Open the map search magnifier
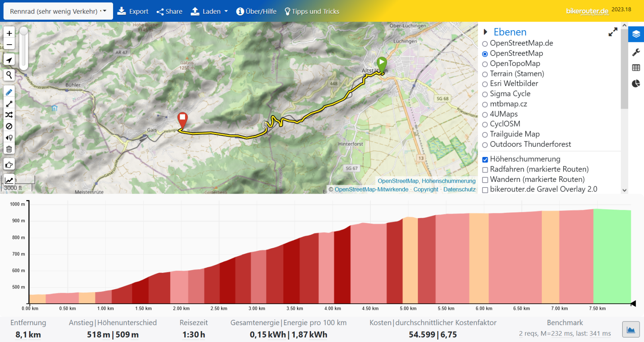Viewport: 644px width, 342px height. pyautogui.click(x=9, y=75)
